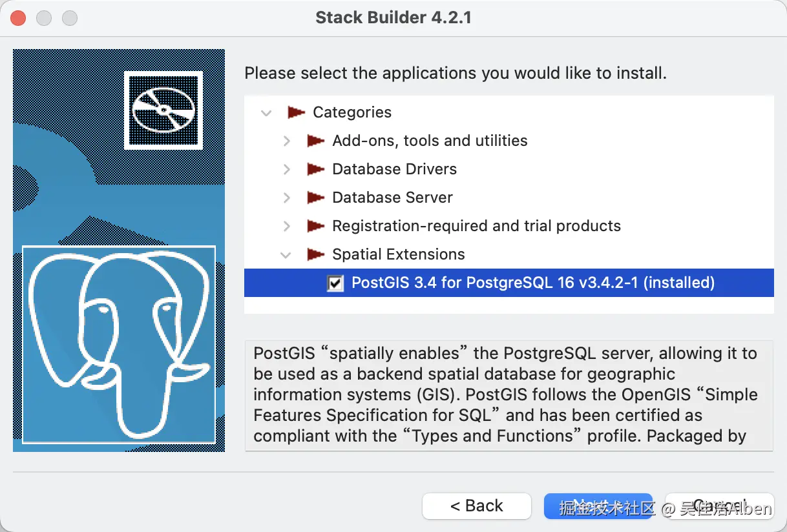Collapse the Categories tree node
787x532 pixels.
266,113
